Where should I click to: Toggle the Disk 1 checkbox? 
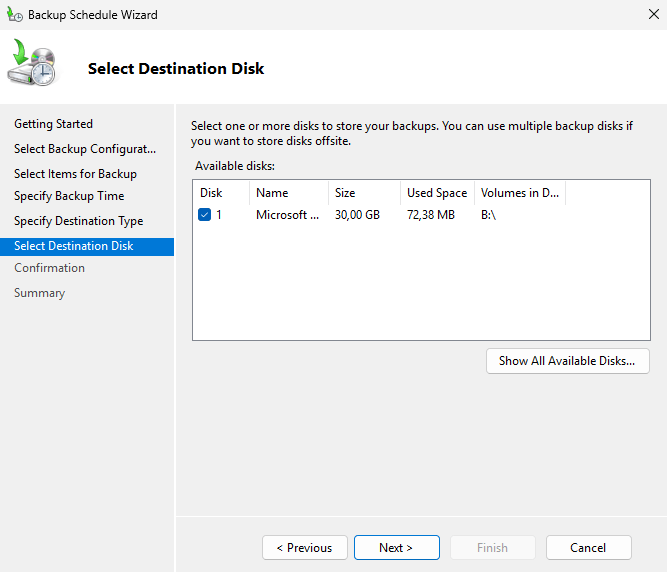point(205,215)
